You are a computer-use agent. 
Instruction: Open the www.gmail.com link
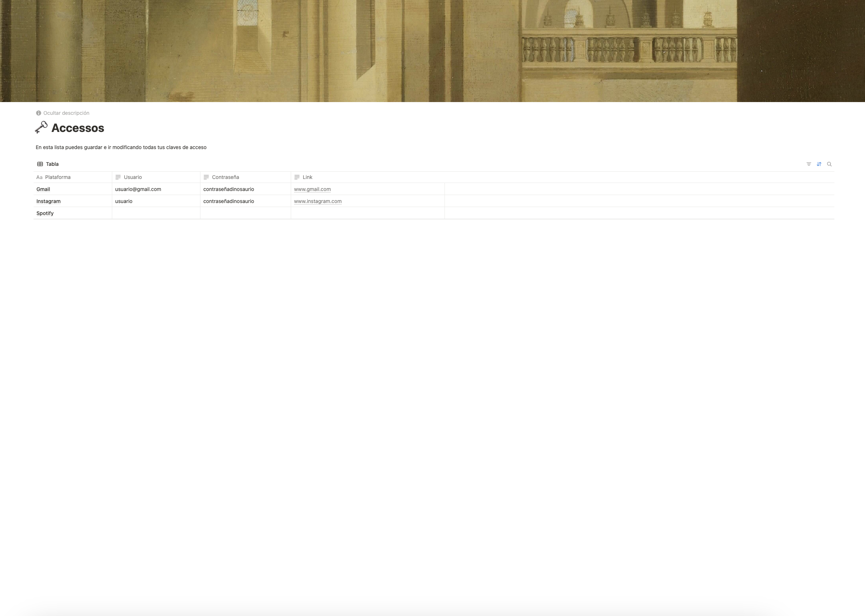click(x=312, y=189)
